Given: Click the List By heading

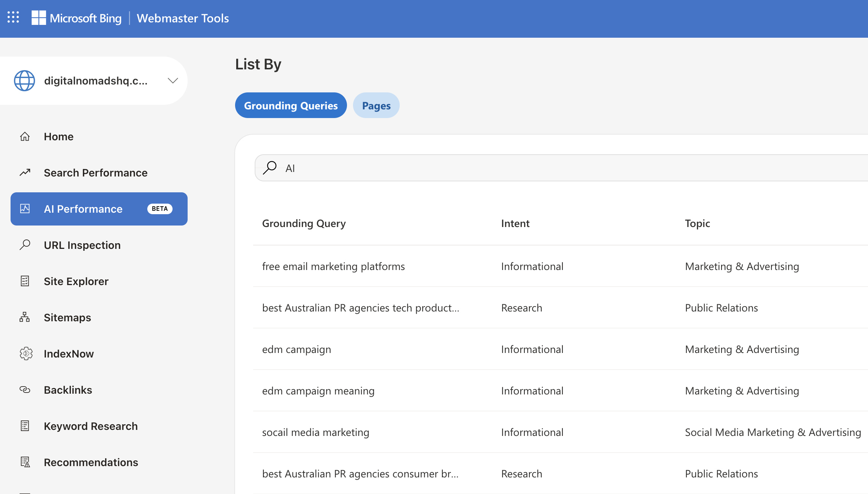Looking at the screenshot, I should (x=258, y=64).
